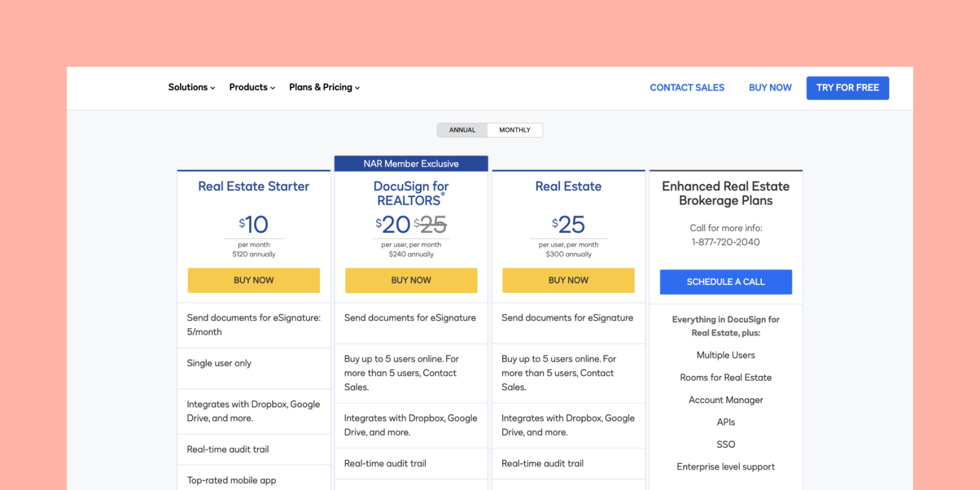
Task: Select the NAR Member Exclusive banner
Action: (411, 163)
